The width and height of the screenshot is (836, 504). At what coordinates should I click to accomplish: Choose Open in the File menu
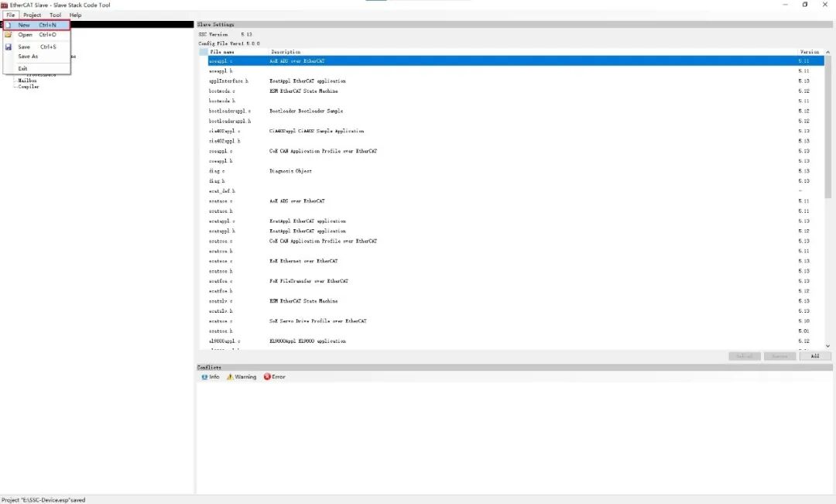click(37, 35)
